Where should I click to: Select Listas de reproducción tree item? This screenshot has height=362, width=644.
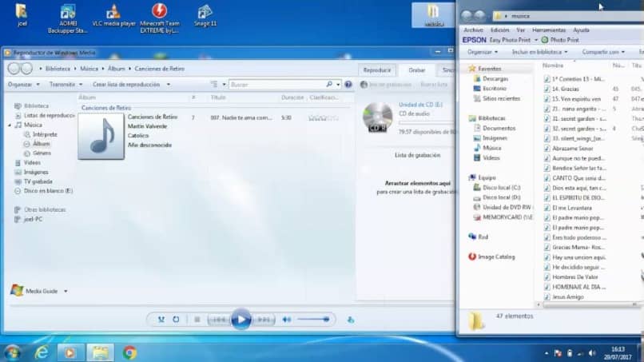pyautogui.click(x=45, y=115)
